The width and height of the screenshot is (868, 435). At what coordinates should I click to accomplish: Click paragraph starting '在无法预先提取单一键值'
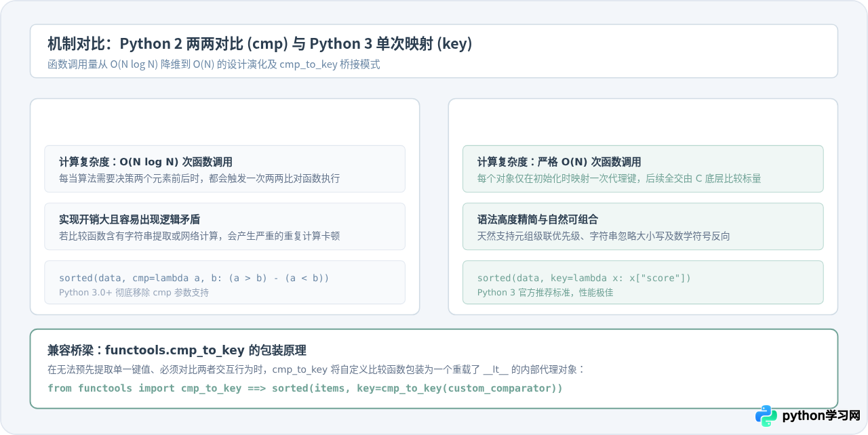[x=316, y=370]
